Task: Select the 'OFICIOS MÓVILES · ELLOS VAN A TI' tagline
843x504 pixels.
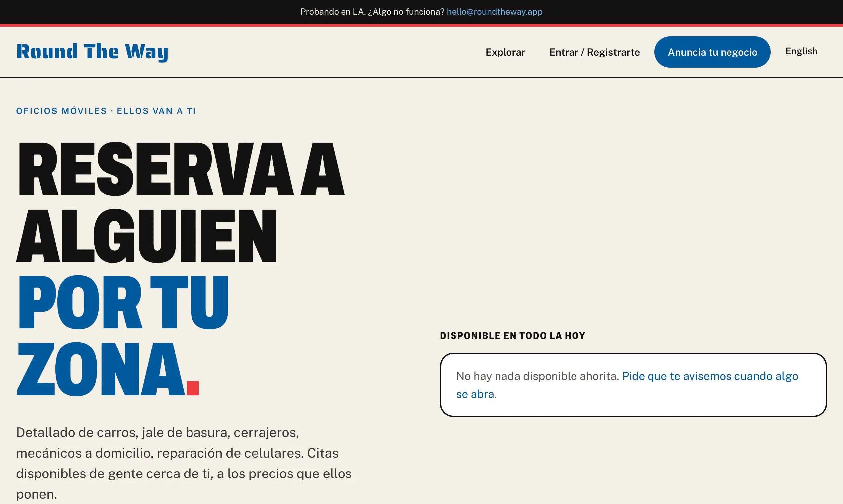Action: pyautogui.click(x=106, y=111)
